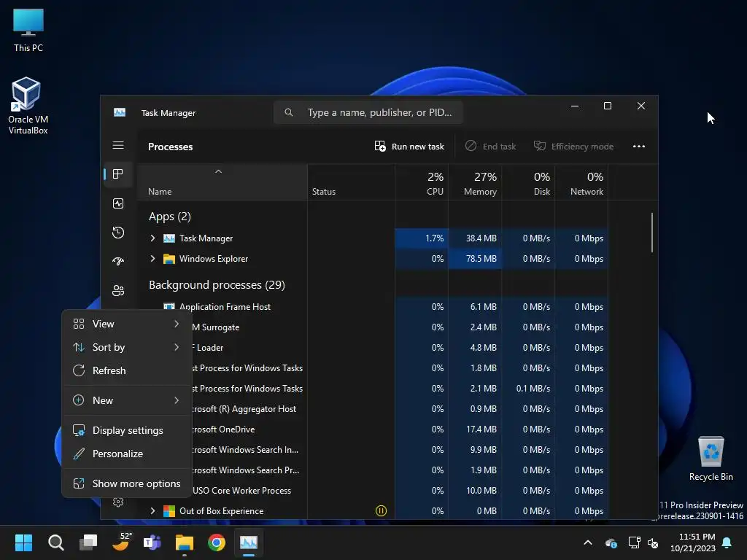This screenshot has width=747, height=560.
Task: Click the muted volume tray icon
Action: coord(653,542)
